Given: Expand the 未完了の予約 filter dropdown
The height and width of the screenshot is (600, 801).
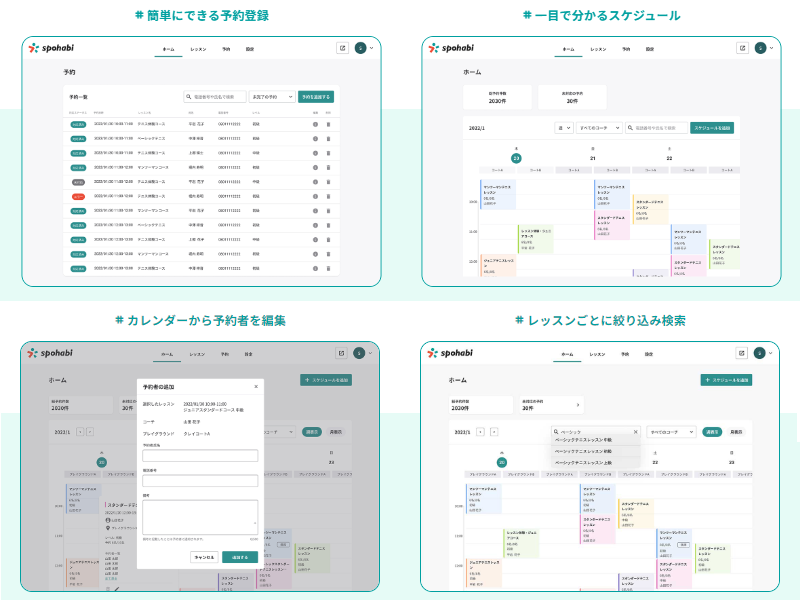Looking at the screenshot, I should (271, 97).
